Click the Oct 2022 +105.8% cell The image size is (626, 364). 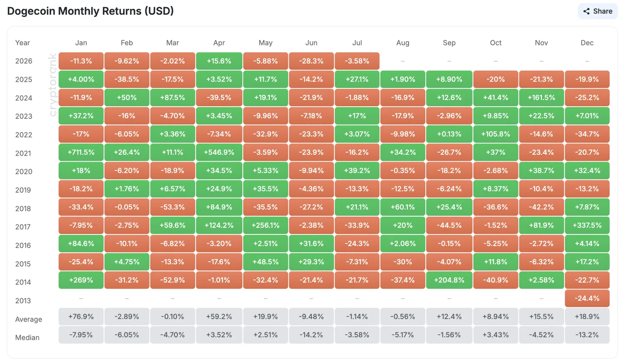496,134
